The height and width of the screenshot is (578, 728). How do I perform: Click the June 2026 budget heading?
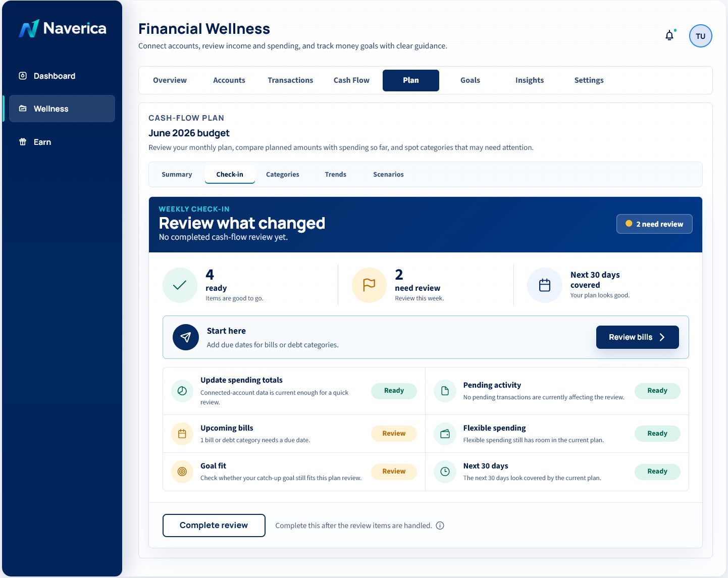[x=189, y=133]
